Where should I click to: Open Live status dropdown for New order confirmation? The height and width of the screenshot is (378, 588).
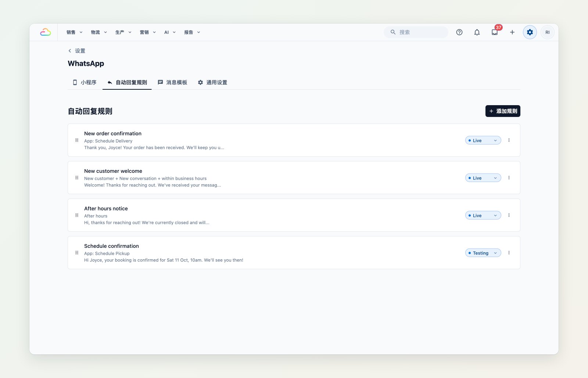coord(483,140)
